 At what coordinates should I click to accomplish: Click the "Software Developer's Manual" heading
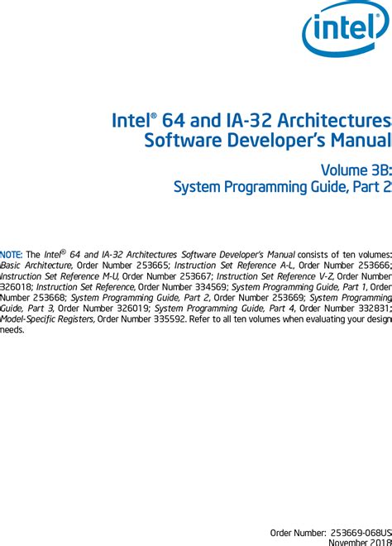pos(268,141)
